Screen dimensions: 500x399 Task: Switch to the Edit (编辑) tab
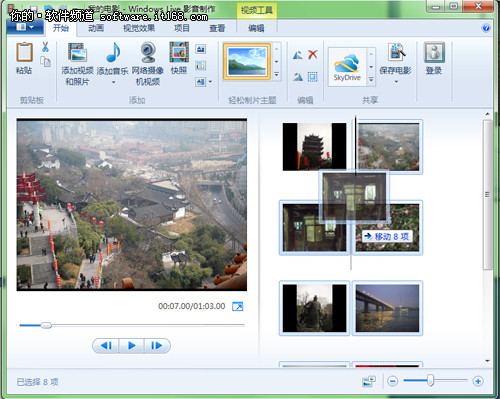pos(256,28)
